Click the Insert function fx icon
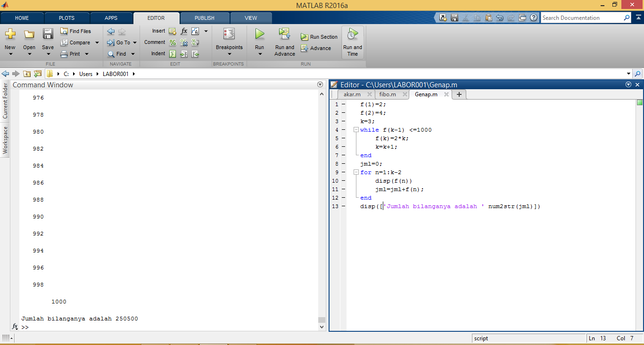 click(184, 31)
